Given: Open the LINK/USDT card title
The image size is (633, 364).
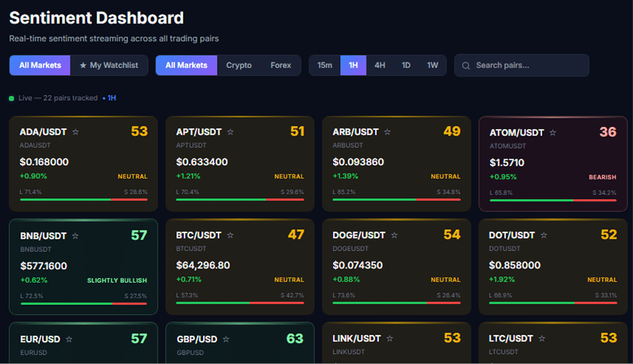Looking at the screenshot, I should pyautogui.click(x=356, y=338).
